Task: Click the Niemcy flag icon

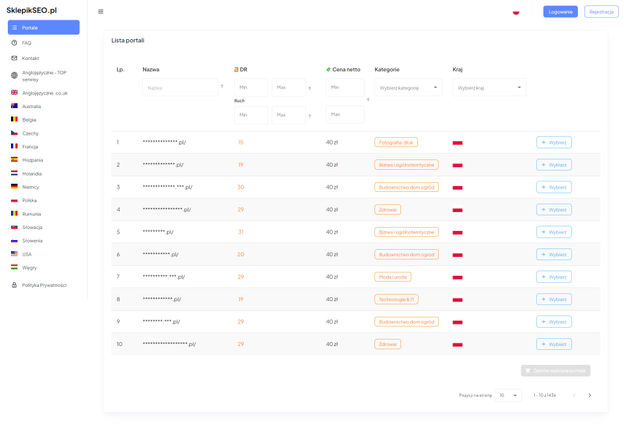Action: [x=14, y=187]
